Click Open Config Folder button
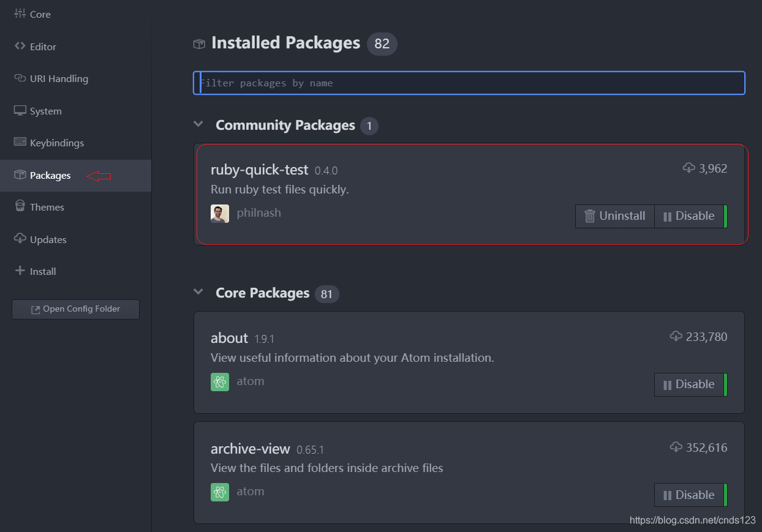The height and width of the screenshot is (532, 762). (75, 309)
